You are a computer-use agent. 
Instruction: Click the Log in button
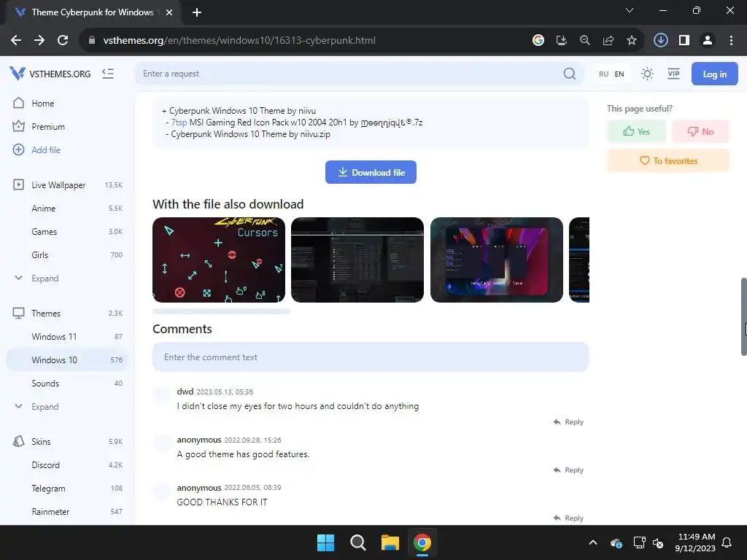715,74
